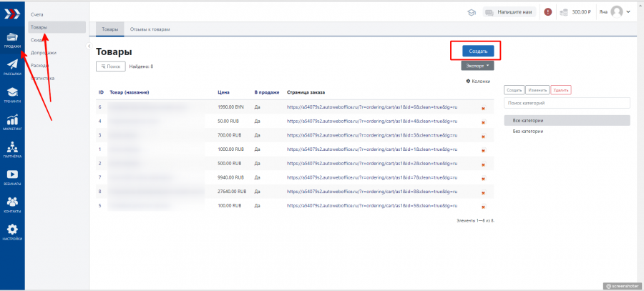Click the Поиск категорий input field

(x=567, y=103)
